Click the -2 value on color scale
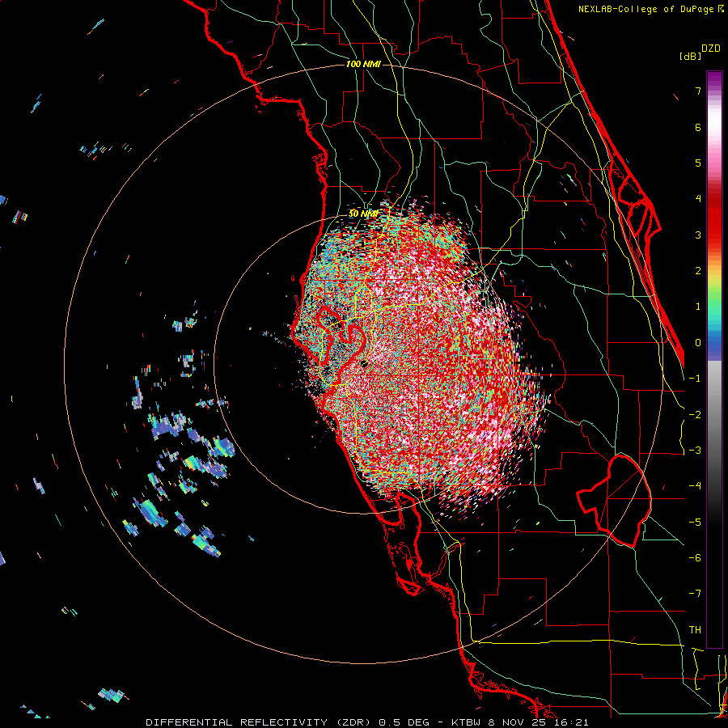 pos(695,415)
